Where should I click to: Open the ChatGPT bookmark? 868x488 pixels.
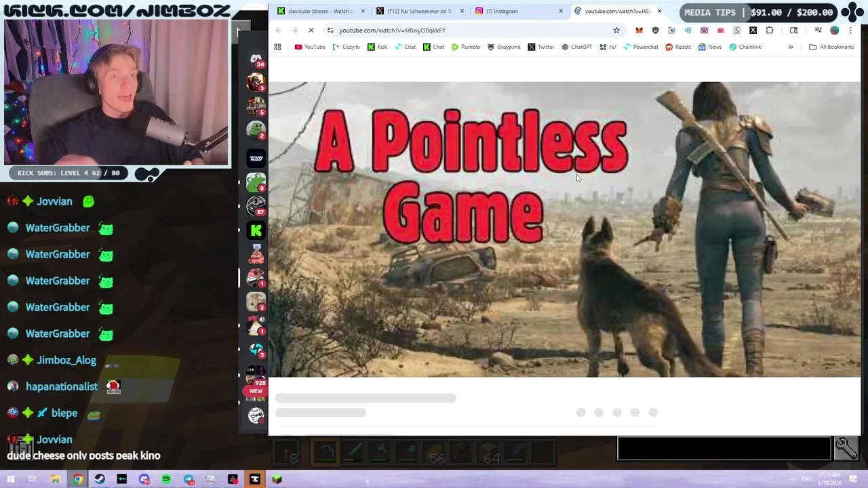point(577,47)
